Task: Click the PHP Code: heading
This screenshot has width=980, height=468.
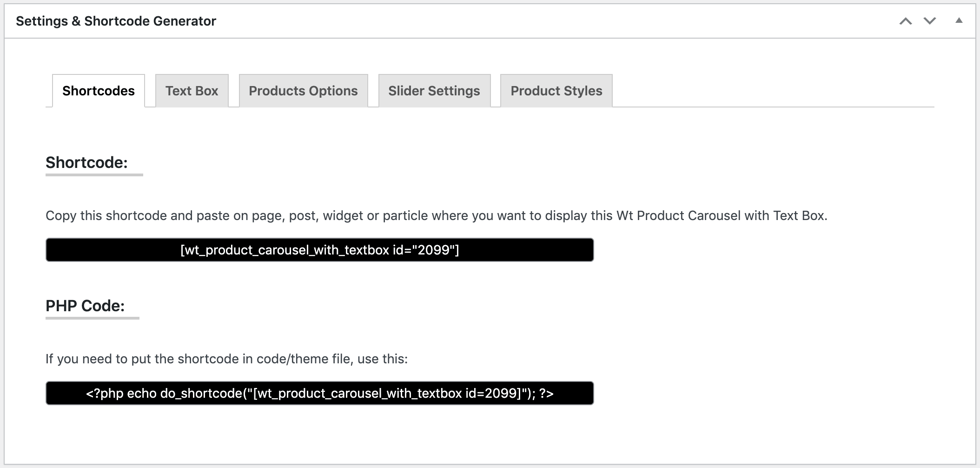Action: [85, 306]
